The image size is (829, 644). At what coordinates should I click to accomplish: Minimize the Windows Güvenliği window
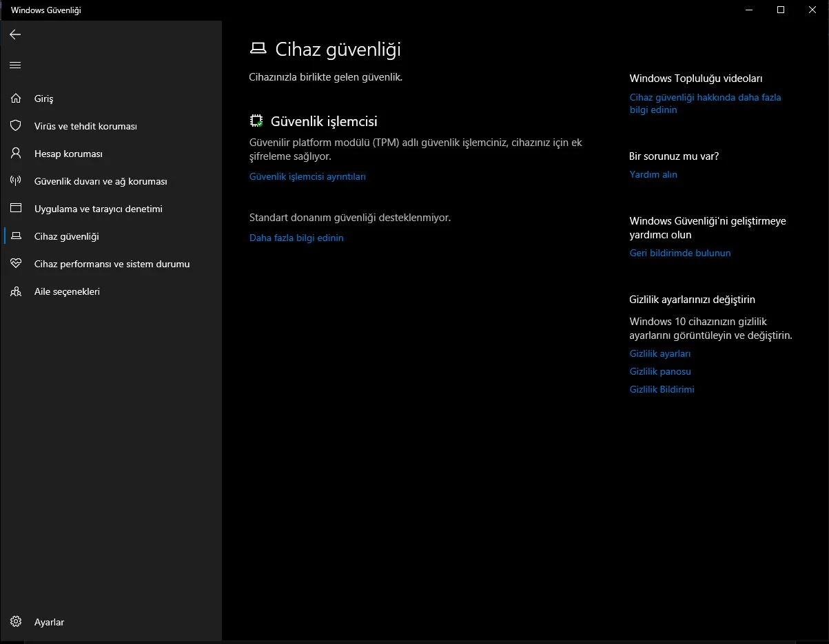(749, 10)
